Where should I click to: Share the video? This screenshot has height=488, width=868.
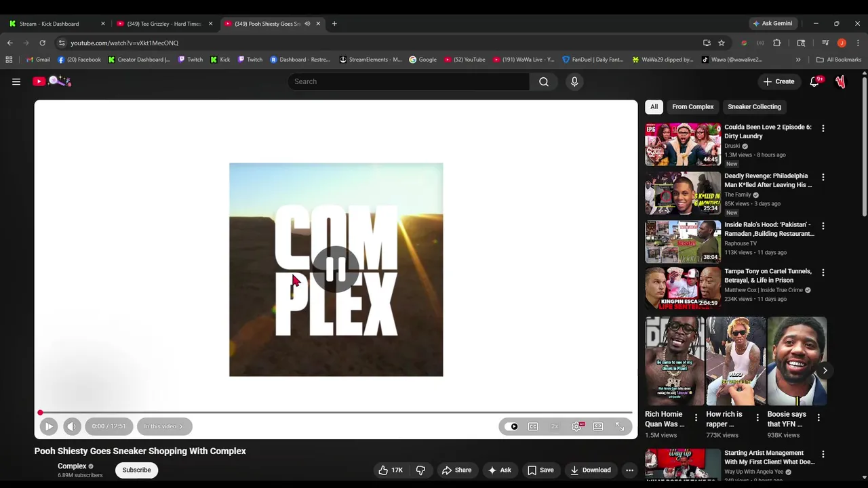point(456,470)
